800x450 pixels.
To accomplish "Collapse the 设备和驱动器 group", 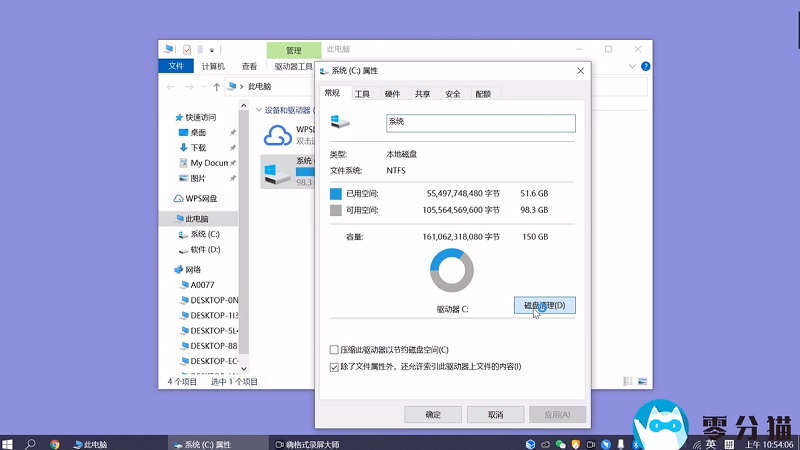I will pos(258,110).
